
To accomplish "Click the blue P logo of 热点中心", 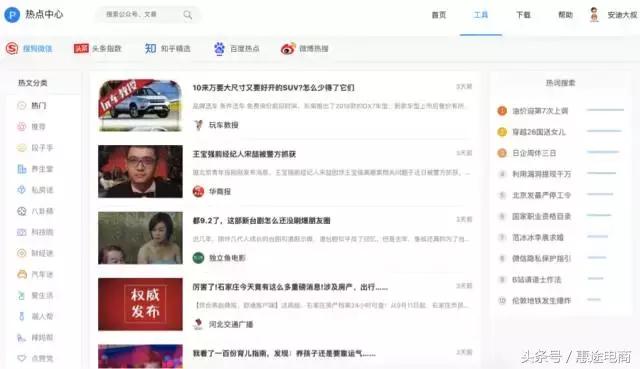I will tap(12, 15).
